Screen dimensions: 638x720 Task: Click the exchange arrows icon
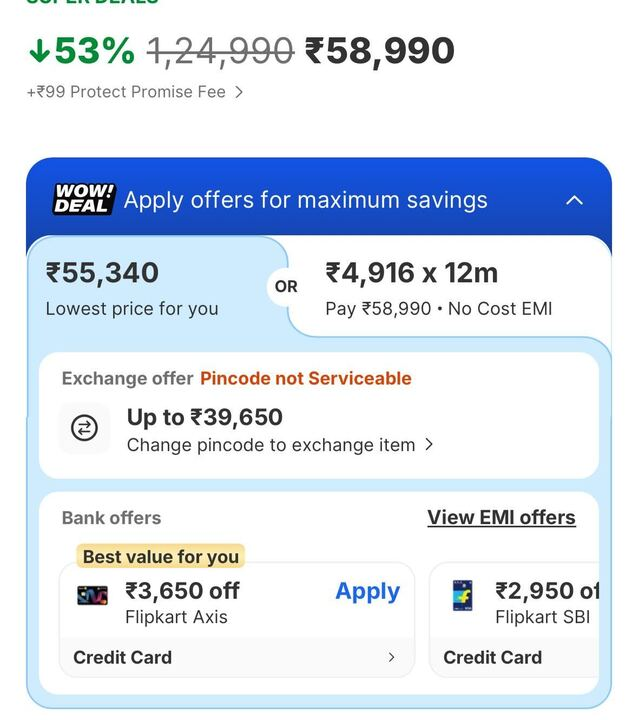click(85, 429)
